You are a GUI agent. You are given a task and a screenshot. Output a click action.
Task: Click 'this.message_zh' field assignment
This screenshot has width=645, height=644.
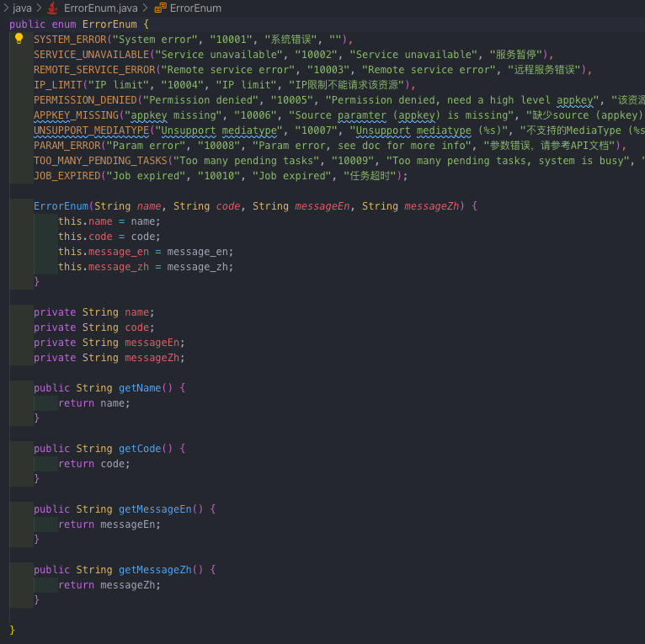pyautogui.click(x=146, y=268)
